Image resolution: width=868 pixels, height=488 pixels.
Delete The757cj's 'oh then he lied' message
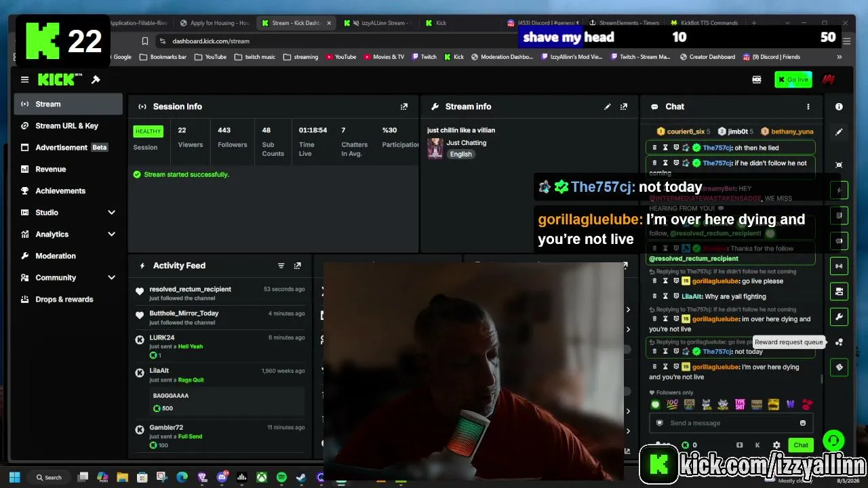pos(654,148)
